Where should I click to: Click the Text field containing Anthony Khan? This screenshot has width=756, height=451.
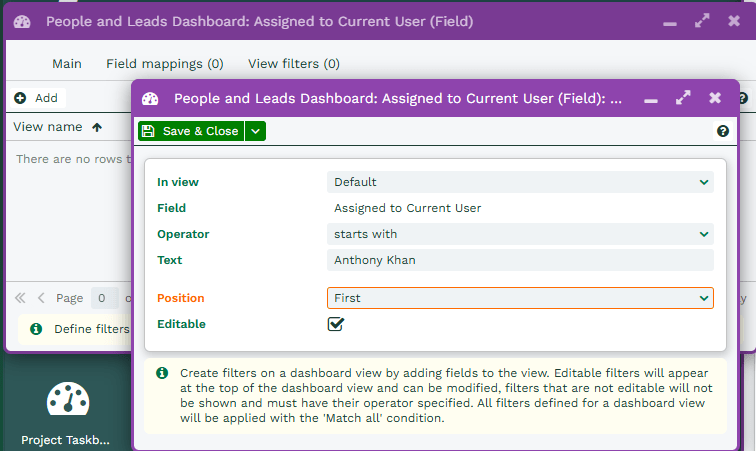coord(519,260)
